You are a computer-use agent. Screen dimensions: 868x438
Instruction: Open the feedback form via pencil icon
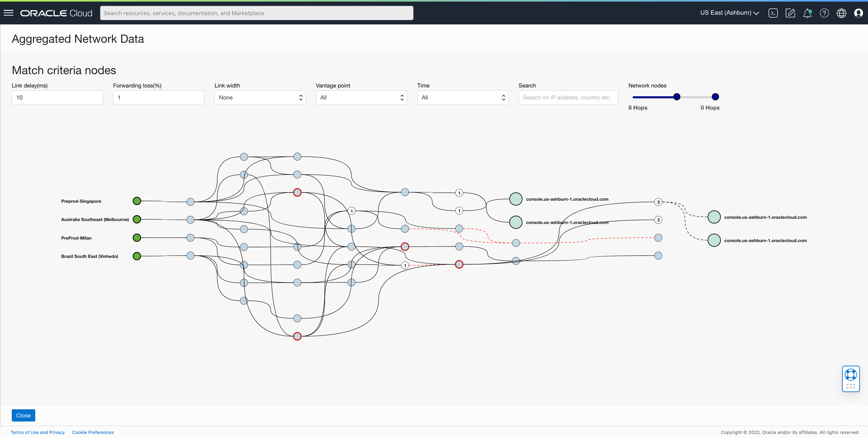(790, 13)
